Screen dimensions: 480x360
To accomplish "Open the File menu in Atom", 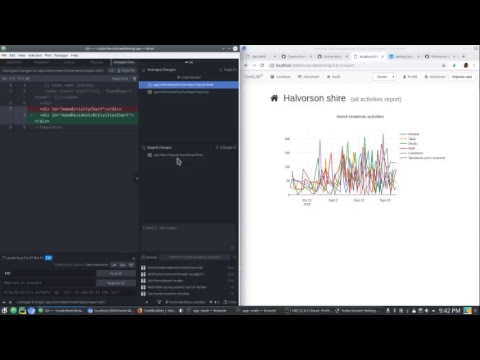I will click(4, 55).
